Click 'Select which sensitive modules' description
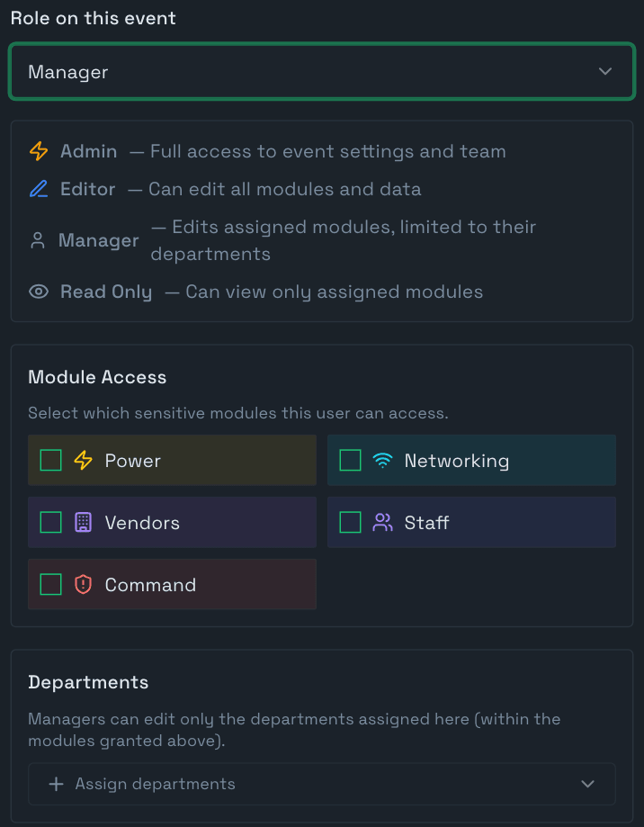This screenshot has height=827, width=644. (238, 413)
